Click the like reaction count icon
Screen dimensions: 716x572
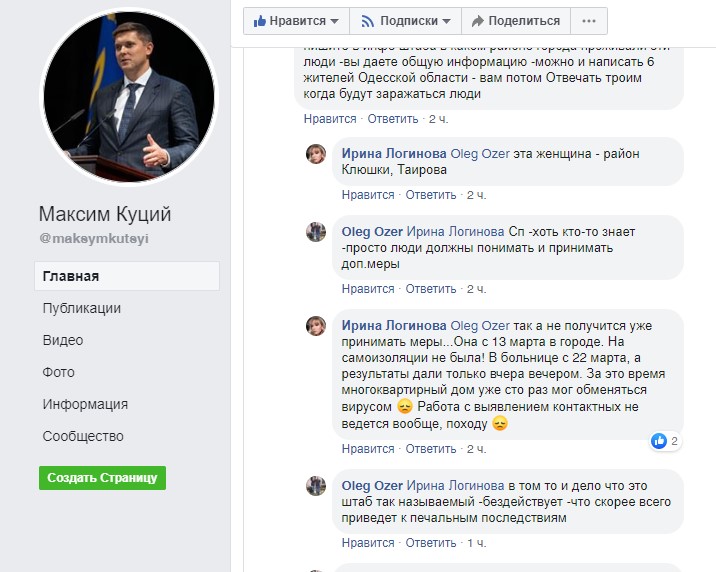tap(659, 441)
